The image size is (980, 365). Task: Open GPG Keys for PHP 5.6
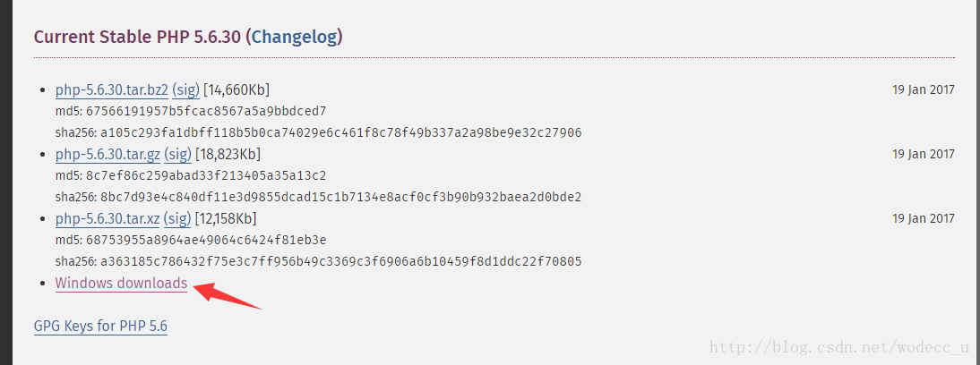click(x=100, y=327)
